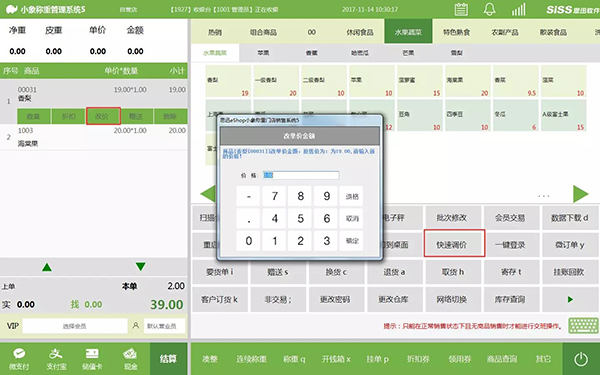The width and height of the screenshot is (600, 375).
Task: Choose the 支付宝 Alipay payment icon
Action: (x=55, y=353)
